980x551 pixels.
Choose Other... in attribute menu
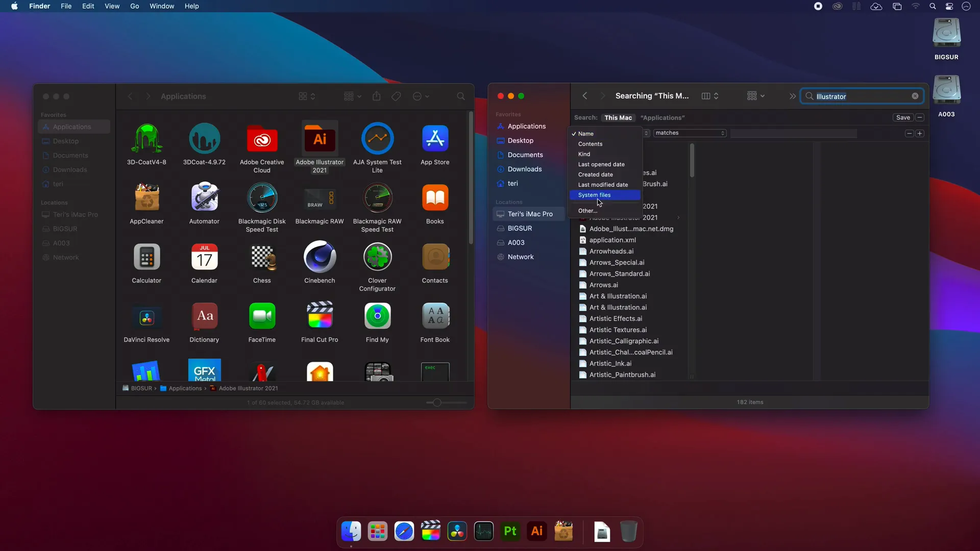[605, 211]
